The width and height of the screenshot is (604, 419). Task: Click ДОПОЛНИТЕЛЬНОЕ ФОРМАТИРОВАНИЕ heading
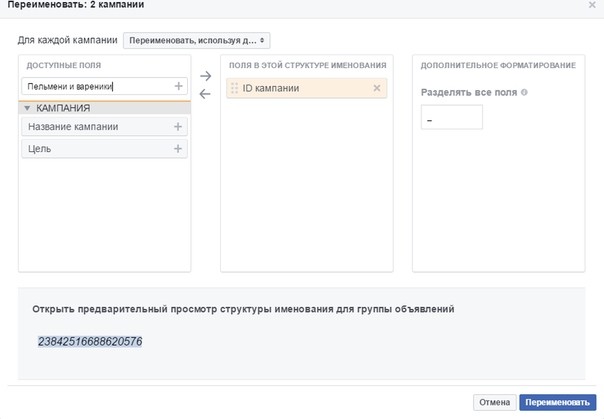498,65
